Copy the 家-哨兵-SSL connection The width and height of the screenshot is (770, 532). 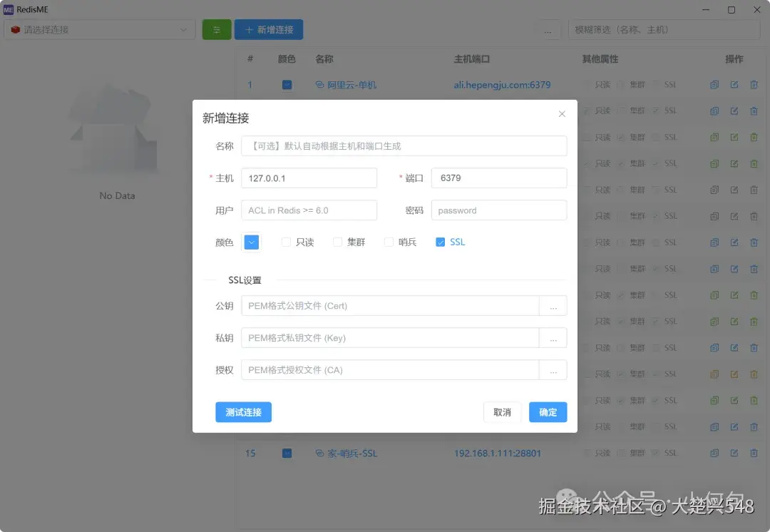[714, 453]
